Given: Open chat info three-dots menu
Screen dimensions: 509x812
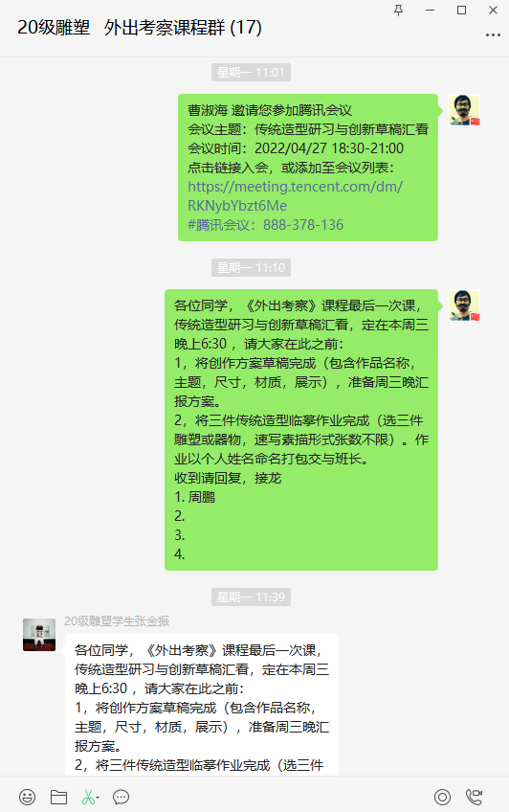Looking at the screenshot, I should [x=493, y=35].
